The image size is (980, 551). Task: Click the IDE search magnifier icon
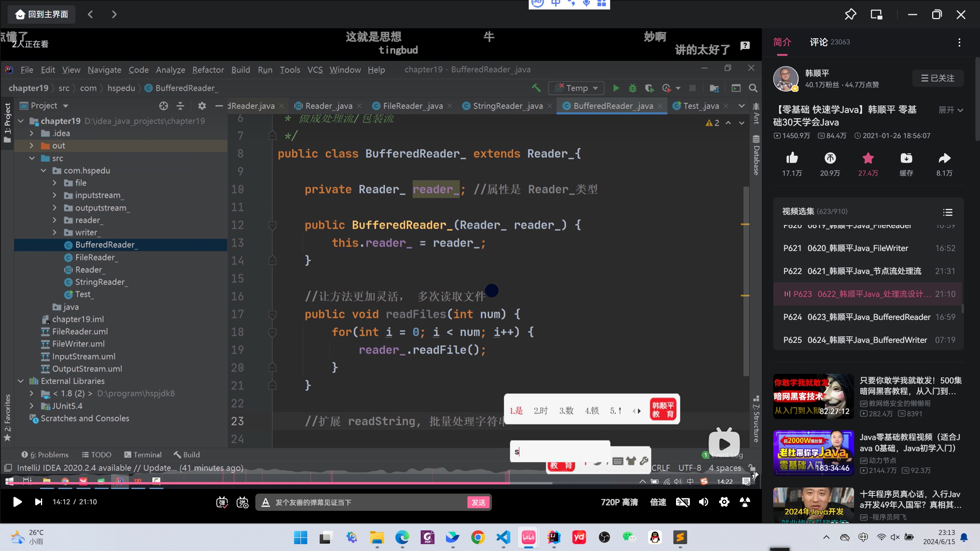pyautogui.click(x=753, y=88)
